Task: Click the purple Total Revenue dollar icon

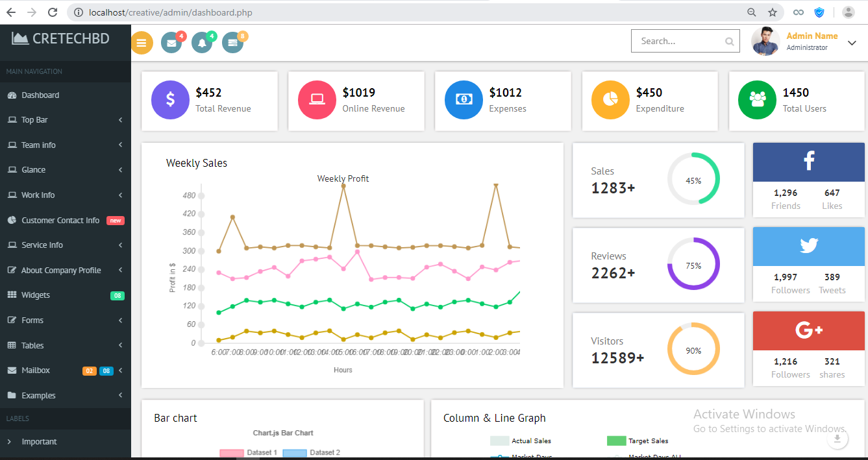Action: click(x=170, y=100)
